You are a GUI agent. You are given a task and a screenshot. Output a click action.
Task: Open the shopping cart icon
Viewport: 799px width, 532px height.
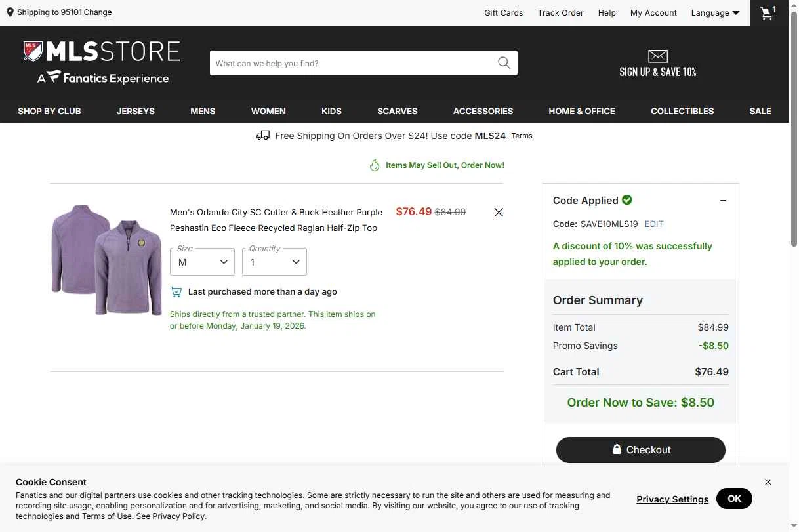[x=768, y=13]
